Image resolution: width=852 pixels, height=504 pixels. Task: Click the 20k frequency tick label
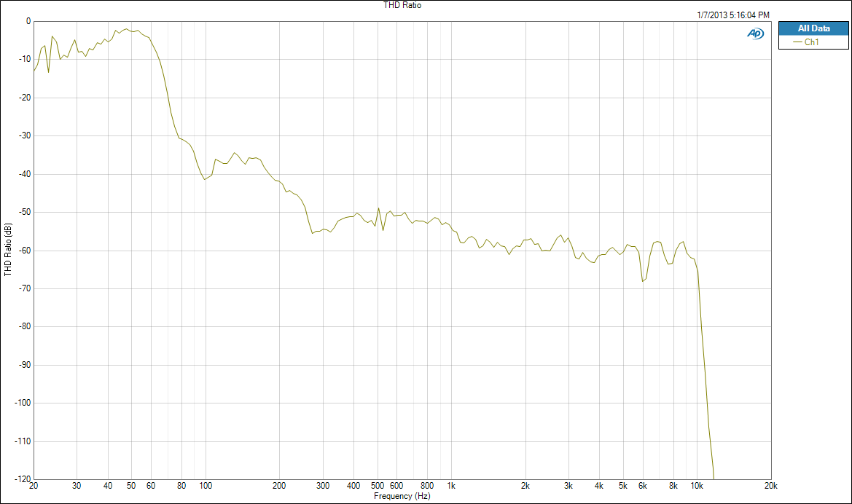(x=771, y=486)
